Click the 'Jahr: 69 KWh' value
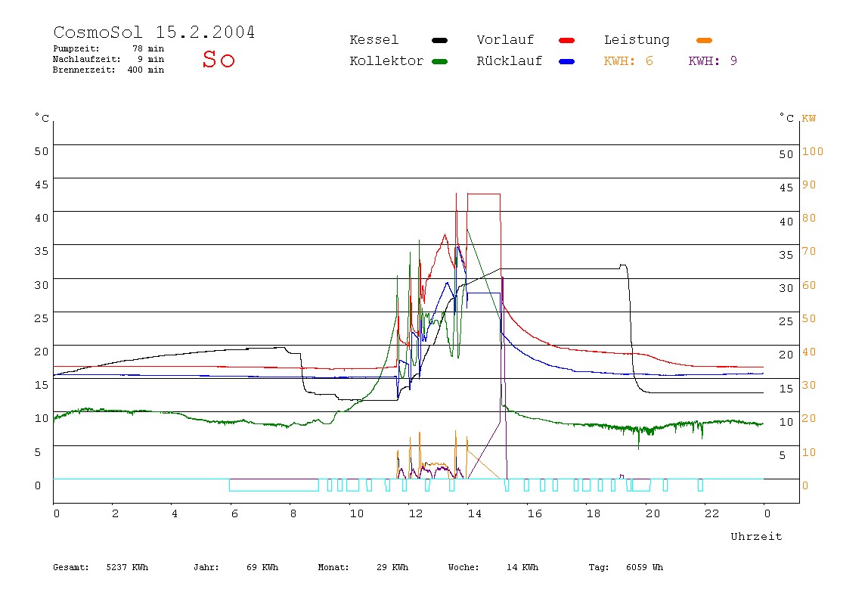The image size is (868, 614). (x=236, y=567)
